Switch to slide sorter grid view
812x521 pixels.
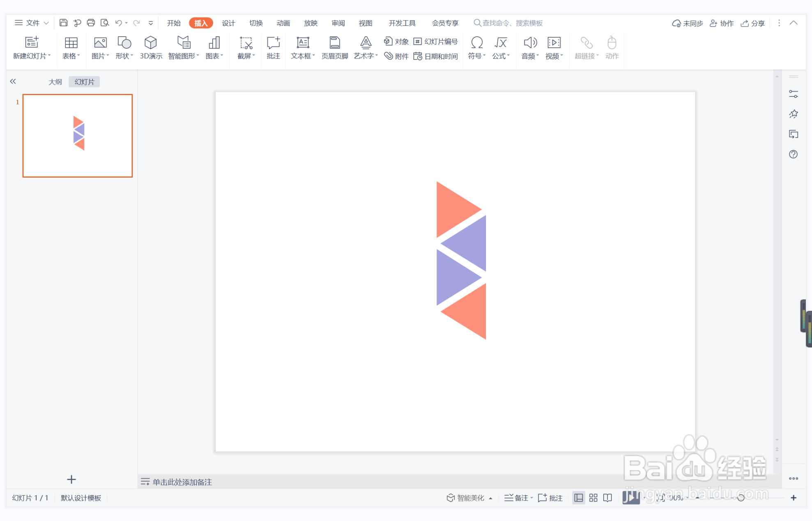tap(593, 498)
